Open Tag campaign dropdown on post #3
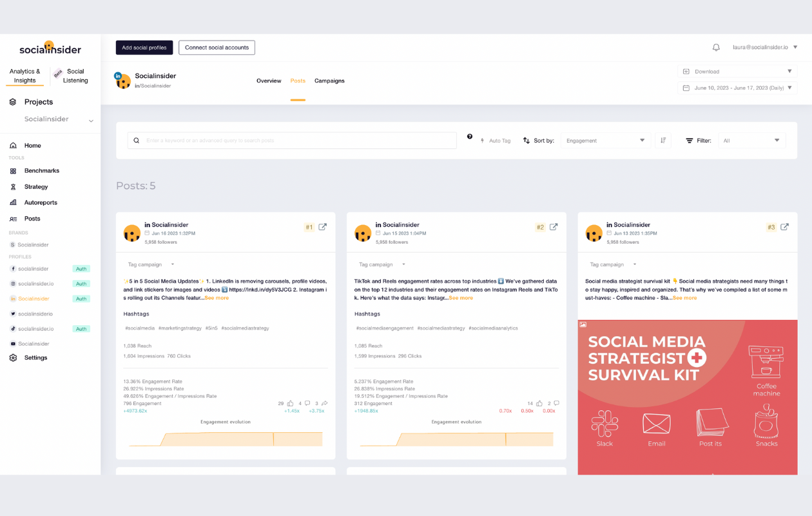812x516 pixels. pos(613,264)
